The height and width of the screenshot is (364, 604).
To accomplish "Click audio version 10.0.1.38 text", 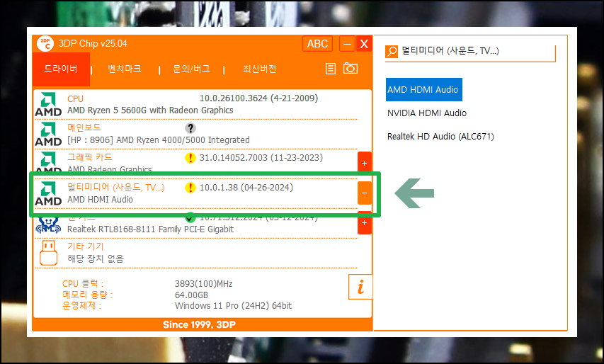I will point(246,188).
